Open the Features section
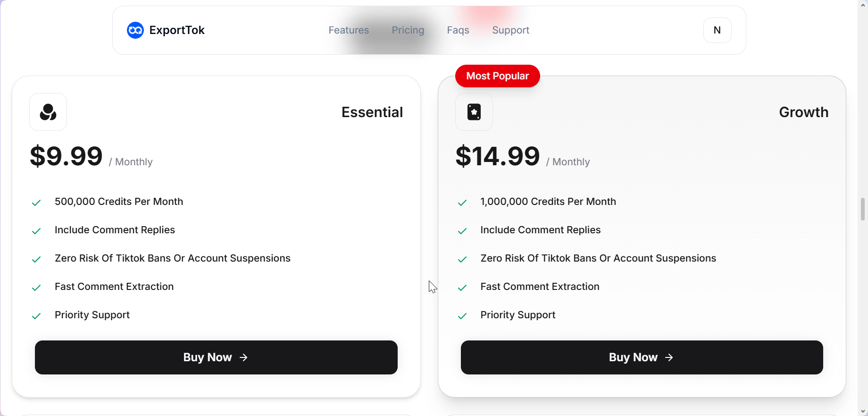Image resolution: width=868 pixels, height=416 pixels. (x=348, y=30)
